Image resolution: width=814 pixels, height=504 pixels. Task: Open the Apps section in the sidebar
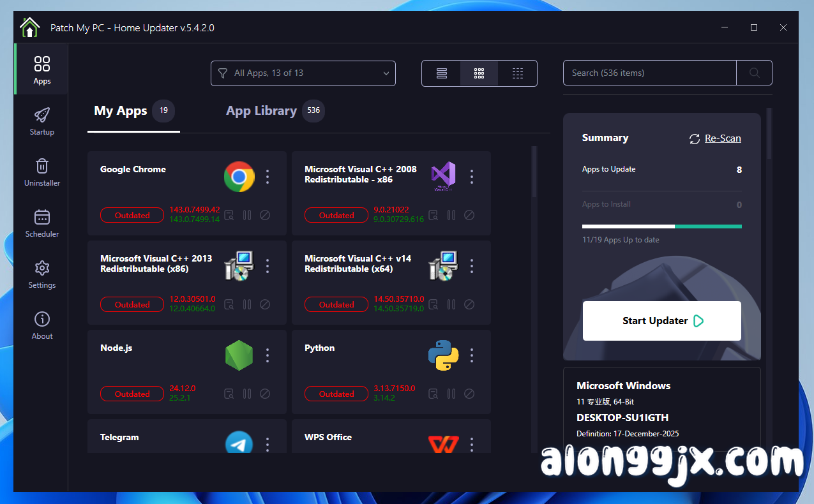(41, 69)
